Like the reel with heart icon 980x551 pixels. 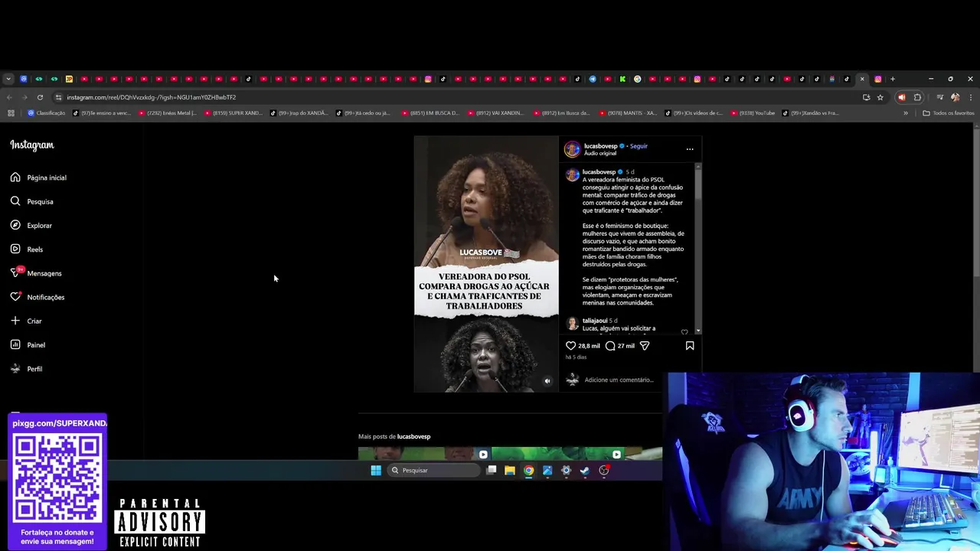point(570,346)
